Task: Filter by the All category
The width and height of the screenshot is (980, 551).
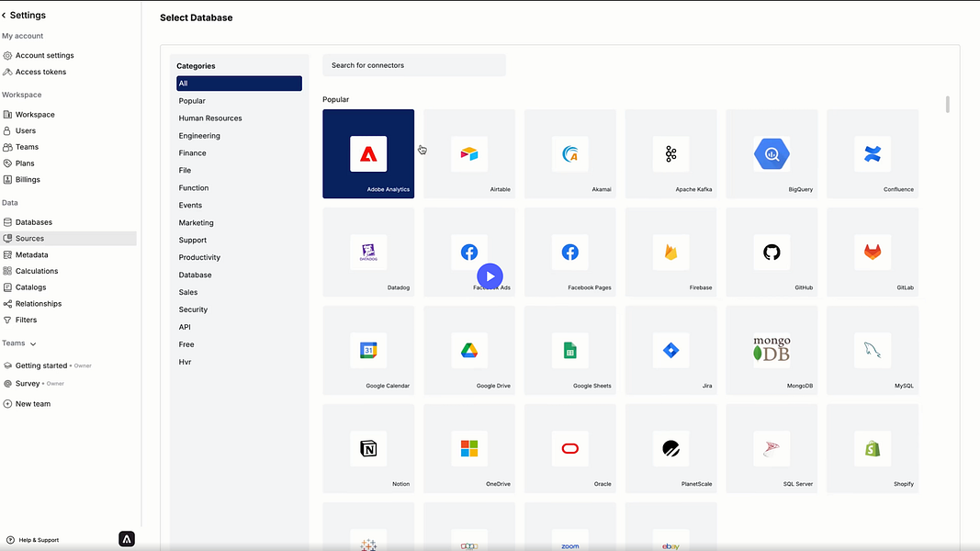Action: [x=239, y=83]
